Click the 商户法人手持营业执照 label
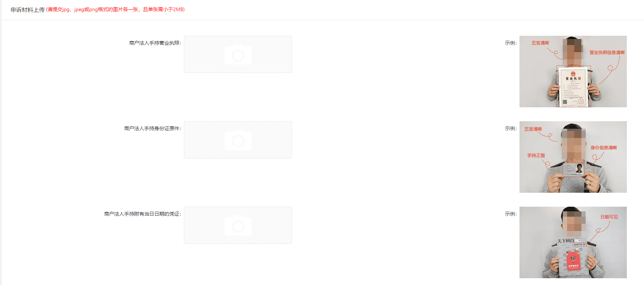The image size is (644, 285). [155, 43]
